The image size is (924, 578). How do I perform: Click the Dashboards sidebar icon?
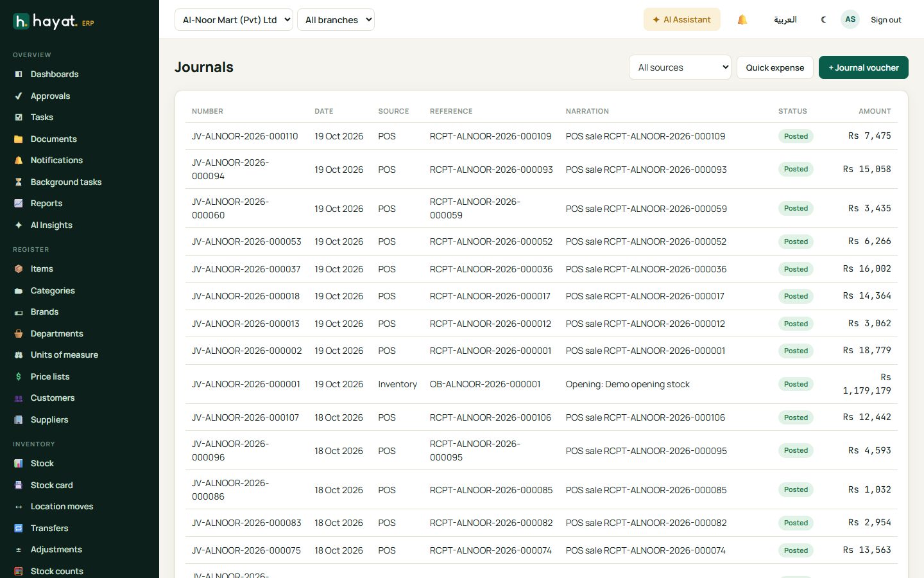(x=19, y=74)
